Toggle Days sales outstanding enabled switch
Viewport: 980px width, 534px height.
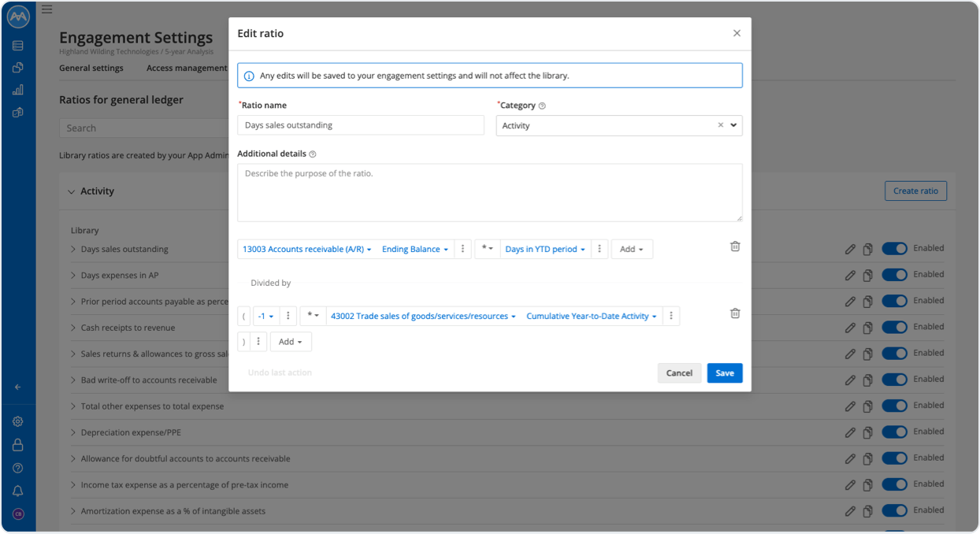click(x=895, y=249)
